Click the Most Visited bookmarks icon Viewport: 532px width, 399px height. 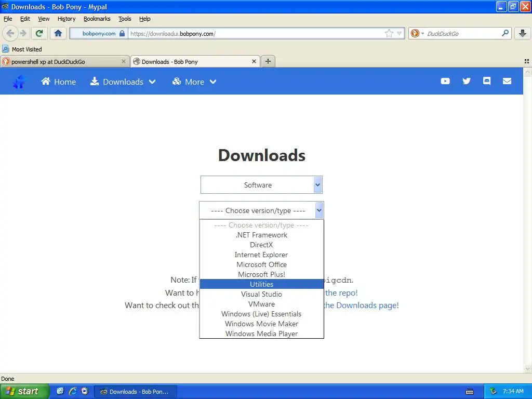(x=5, y=49)
